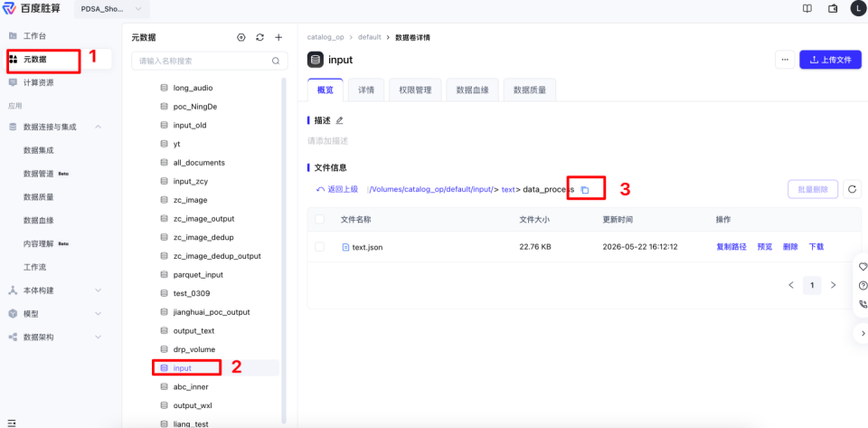
Task: Open 数据血缘 in sidebar
Action: (38, 220)
